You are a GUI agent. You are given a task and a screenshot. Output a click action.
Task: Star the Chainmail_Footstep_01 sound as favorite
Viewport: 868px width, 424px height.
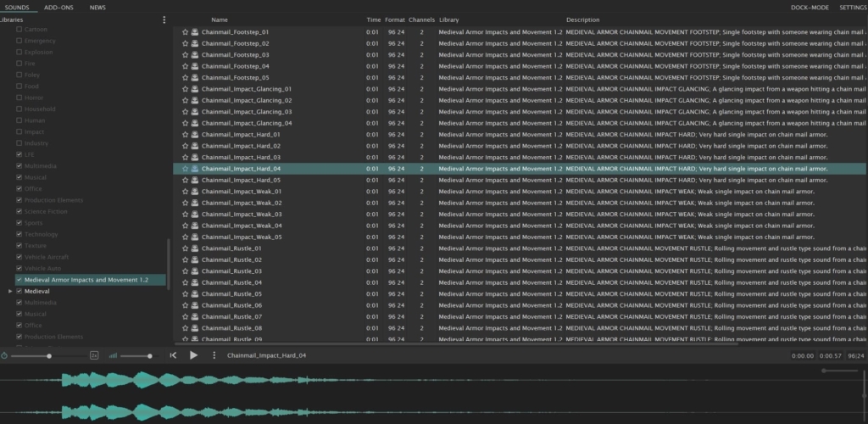(186, 31)
